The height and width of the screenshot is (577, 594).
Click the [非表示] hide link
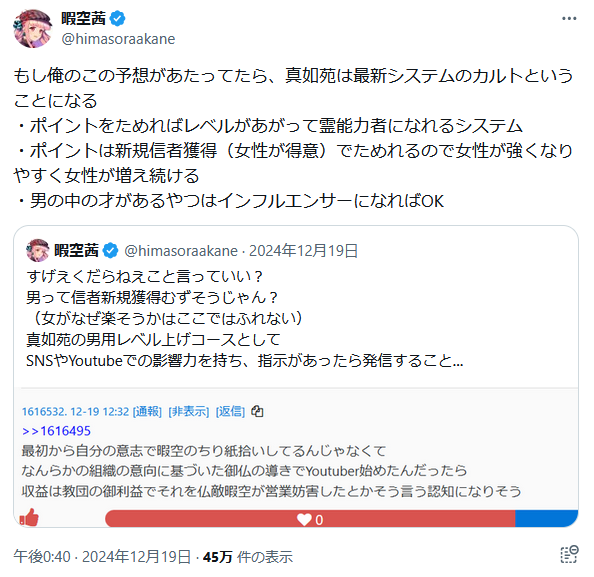coord(189,411)
